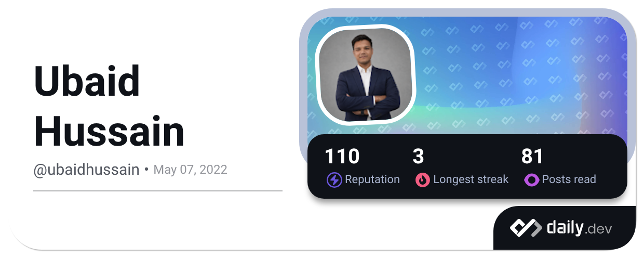
Task: Click the reputation number 110
Action: click(x=342, y=156)
